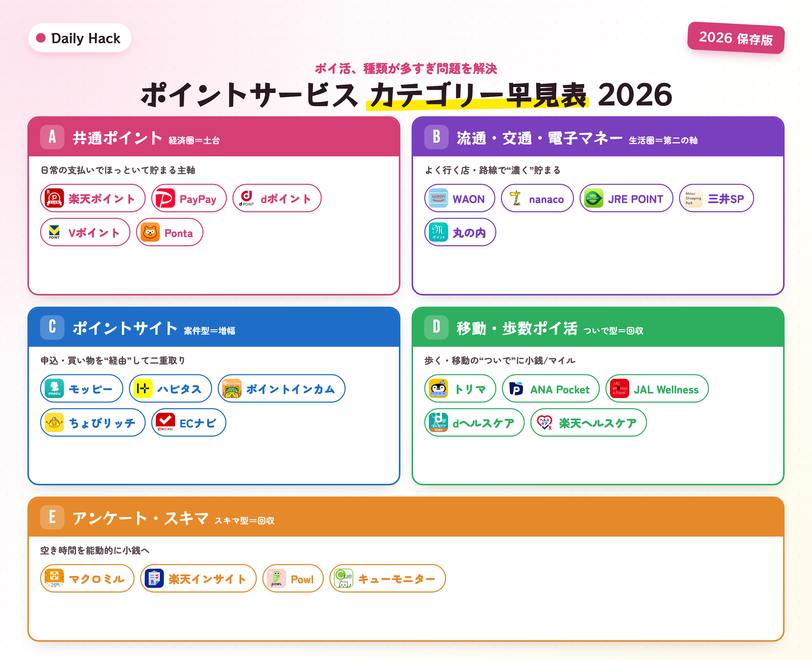The width and height of the screenshot is (812, 660).
Task: Click the D letter badge of 移動・歩数ポイ活
Action: click(x=437, y=327)
